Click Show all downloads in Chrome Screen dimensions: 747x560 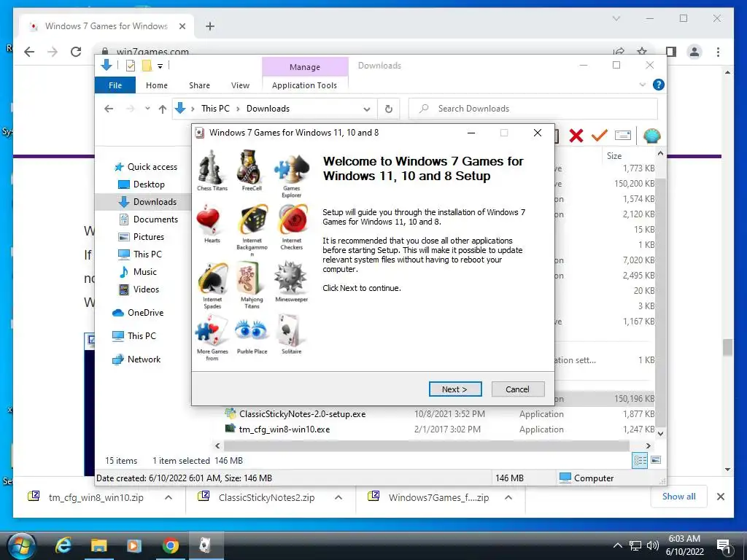679,496
